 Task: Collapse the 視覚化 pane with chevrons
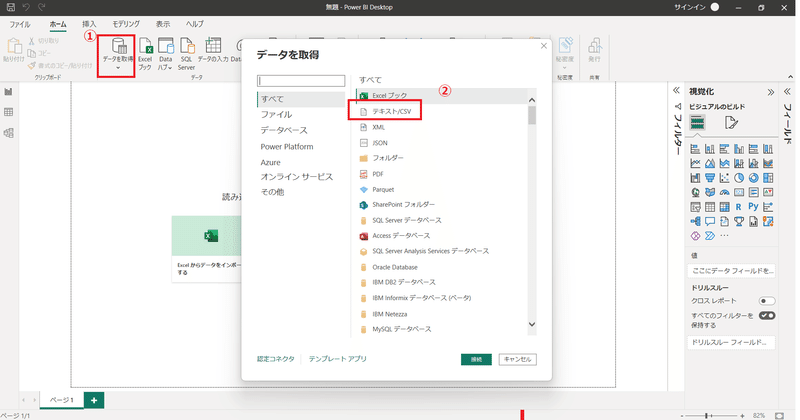(770, 92)
